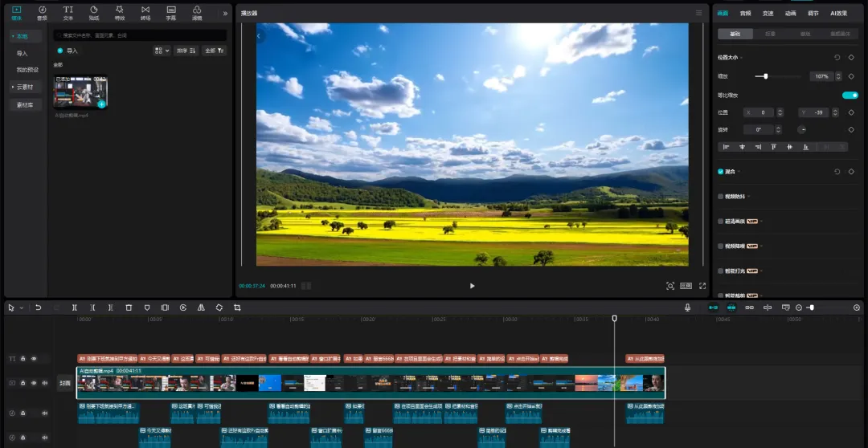Switch to the 变速 speed tab
The width and height of the screenshot is (868, 448).
(768, 14)
